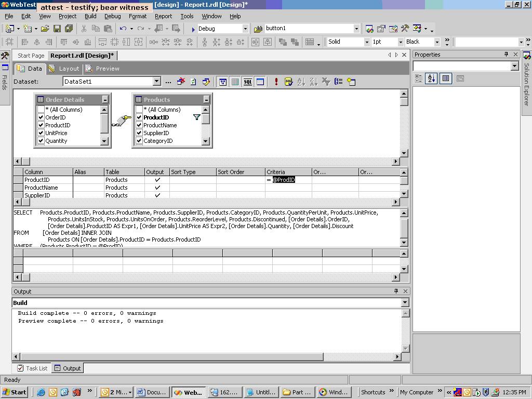532x399 pixels.
Task: Open the Properties object selector dropdown
Action: (515, 66)
